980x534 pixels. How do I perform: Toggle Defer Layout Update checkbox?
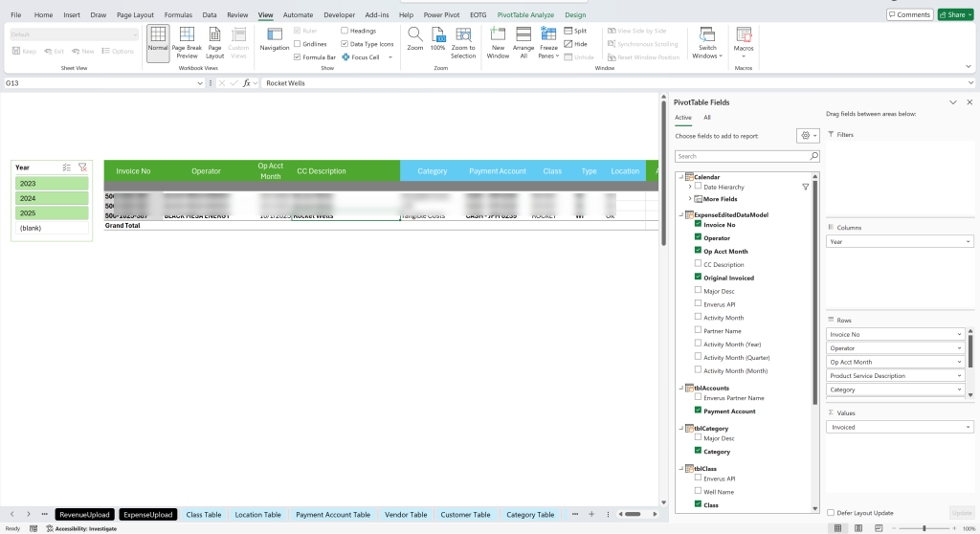tap(831, 513)
